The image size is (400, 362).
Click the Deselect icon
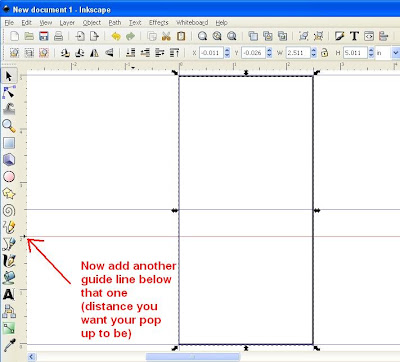(x=44, y=53)
